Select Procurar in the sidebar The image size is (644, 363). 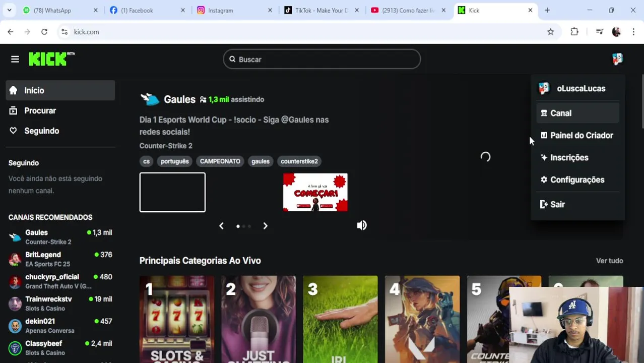click(x=60, y=111)
